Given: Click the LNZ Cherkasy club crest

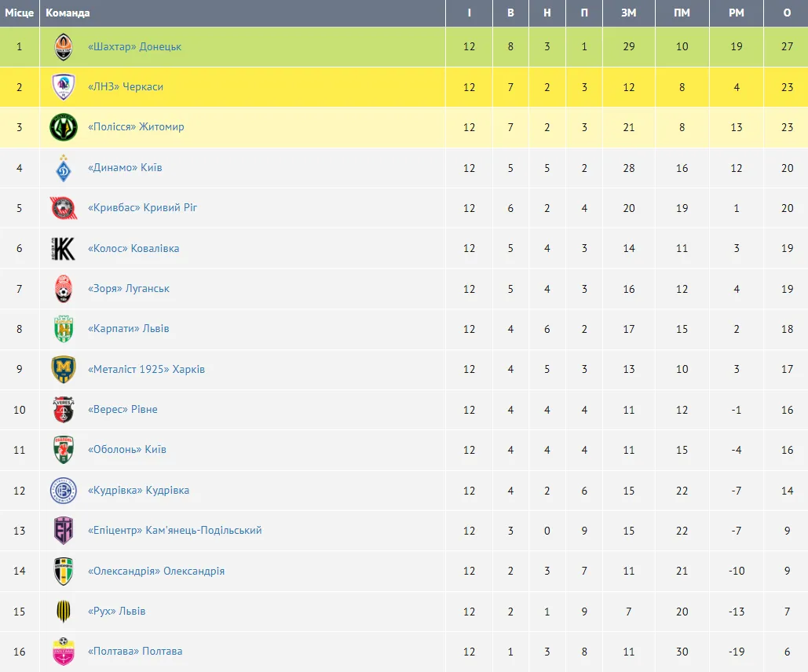Looking at the screenshot, I should [64, 87].
